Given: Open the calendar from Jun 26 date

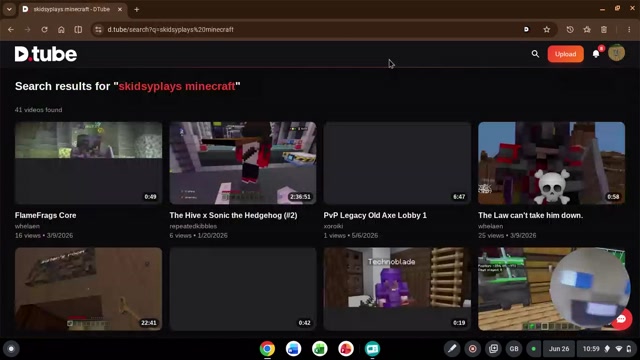Looking at the screenshot, I should (559, 349).
